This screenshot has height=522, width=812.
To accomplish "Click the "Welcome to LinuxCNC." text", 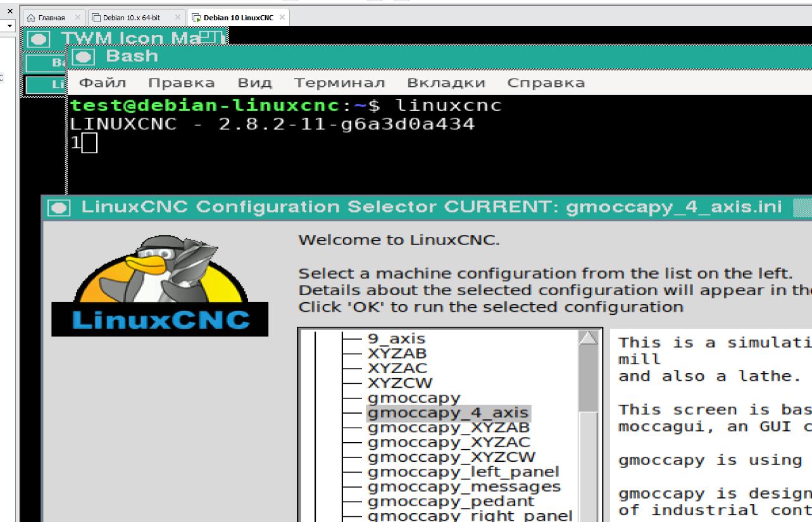I will tap(399, 240).
